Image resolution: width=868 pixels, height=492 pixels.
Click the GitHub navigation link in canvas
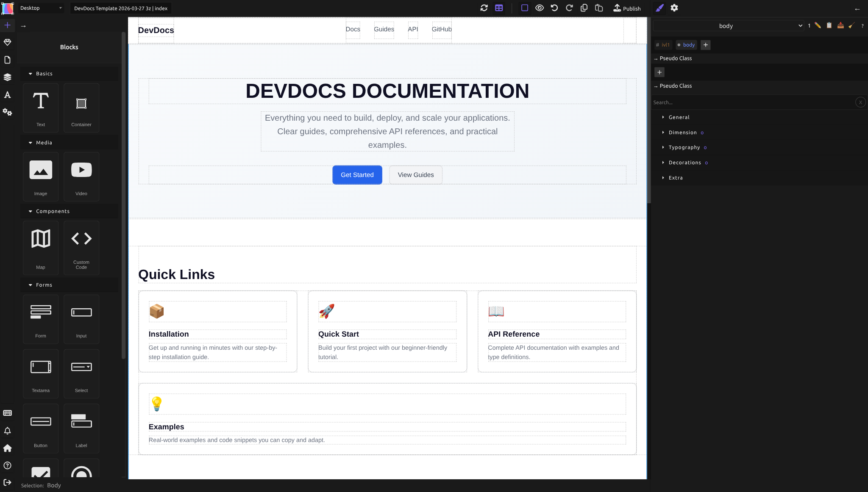point(442,30)
